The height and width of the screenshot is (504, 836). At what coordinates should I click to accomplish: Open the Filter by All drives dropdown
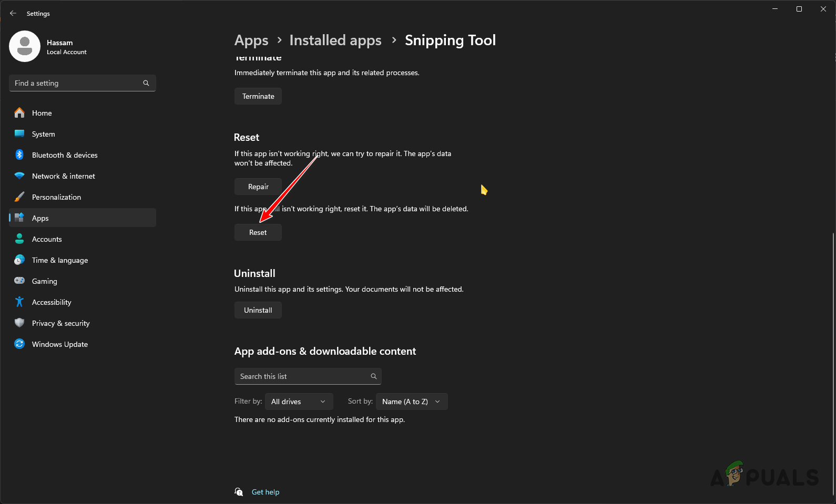[299, 402]
